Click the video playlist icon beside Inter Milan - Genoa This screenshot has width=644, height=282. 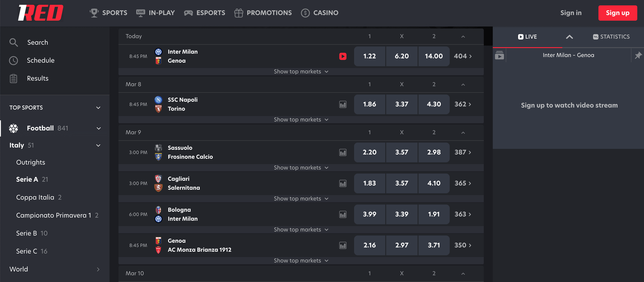(x=499, y=55)
